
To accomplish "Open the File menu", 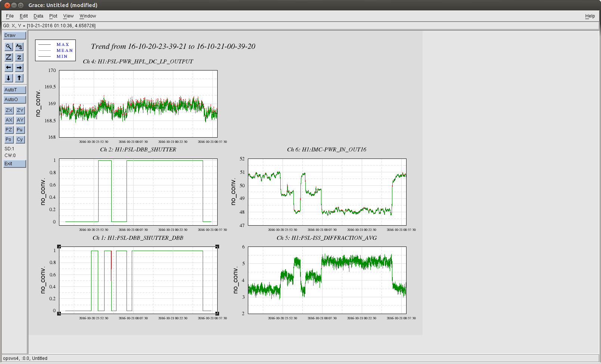I will click(10, 16).
